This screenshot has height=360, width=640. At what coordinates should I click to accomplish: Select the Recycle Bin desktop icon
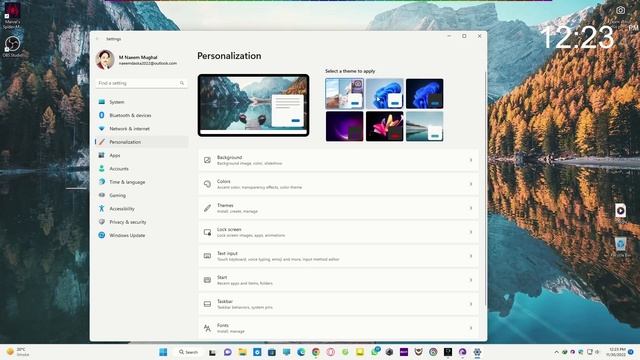620,247
